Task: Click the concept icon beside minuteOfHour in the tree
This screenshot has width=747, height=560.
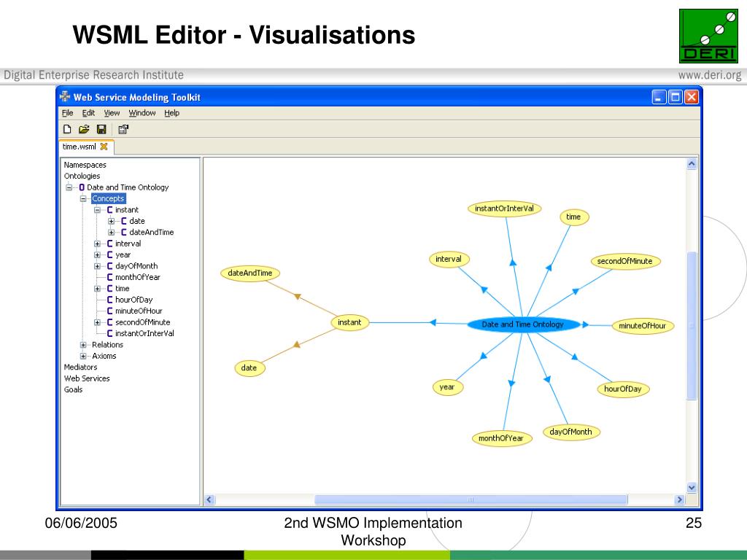Action: click(109, 311)
